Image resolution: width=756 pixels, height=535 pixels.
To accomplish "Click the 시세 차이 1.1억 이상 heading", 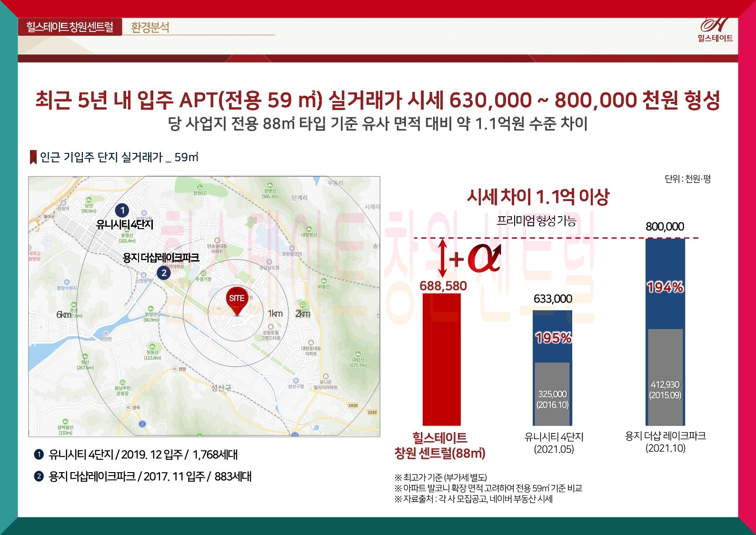I will [x=538, y=196].
